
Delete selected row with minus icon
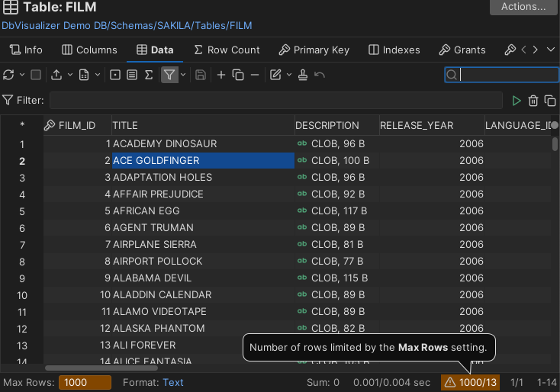click(x=255, y=75)
